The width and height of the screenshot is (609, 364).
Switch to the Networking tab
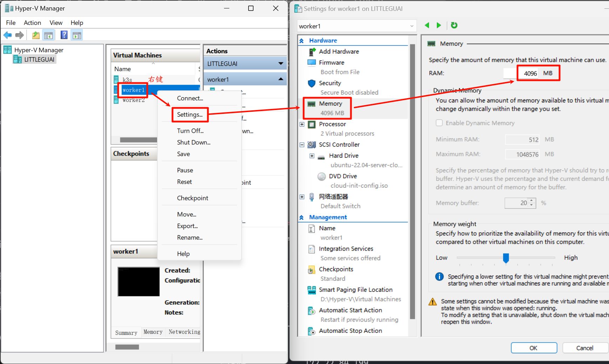[184, 332]
